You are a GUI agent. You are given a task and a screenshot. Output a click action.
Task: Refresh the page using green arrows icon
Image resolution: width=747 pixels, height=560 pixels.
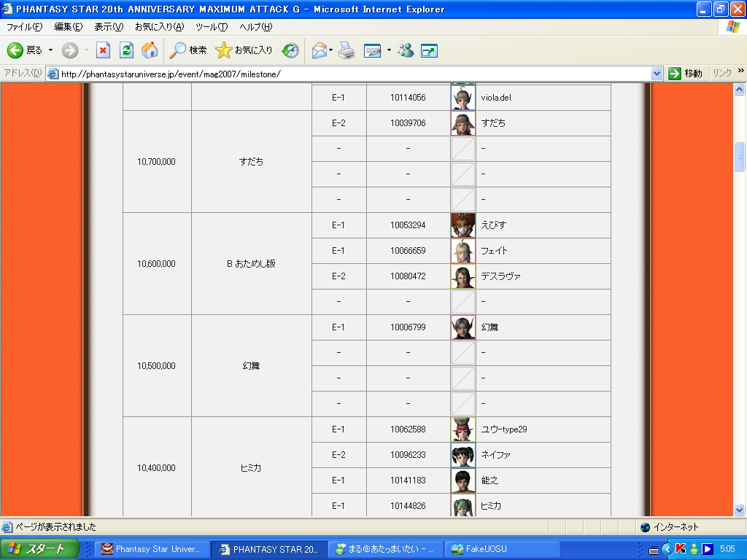[126, 50]
